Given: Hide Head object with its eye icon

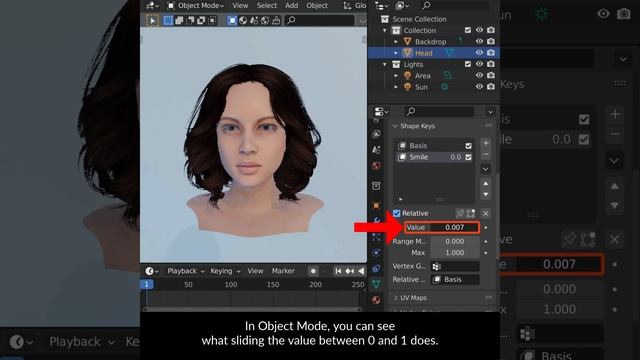Looking at the screenshot, I should (x=479, y=53).
